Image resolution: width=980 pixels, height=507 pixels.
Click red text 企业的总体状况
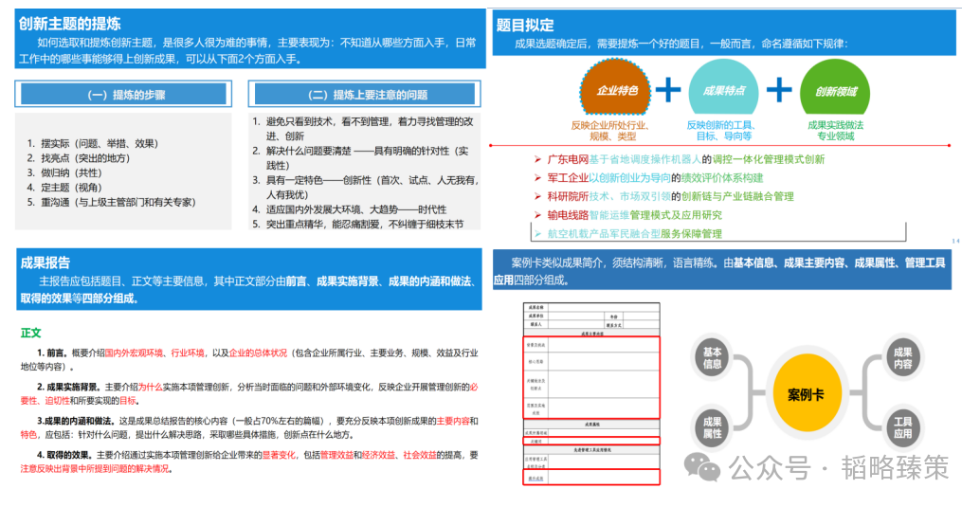tap(258, 353)
